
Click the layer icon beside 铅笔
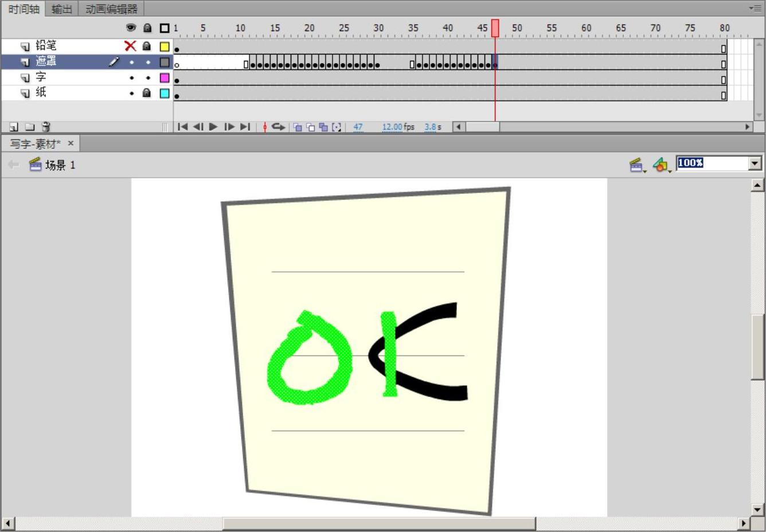click(25, 46)
